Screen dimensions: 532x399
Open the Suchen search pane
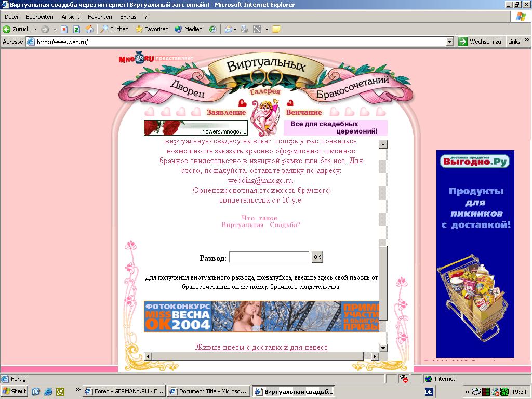(x=115, y=29)
